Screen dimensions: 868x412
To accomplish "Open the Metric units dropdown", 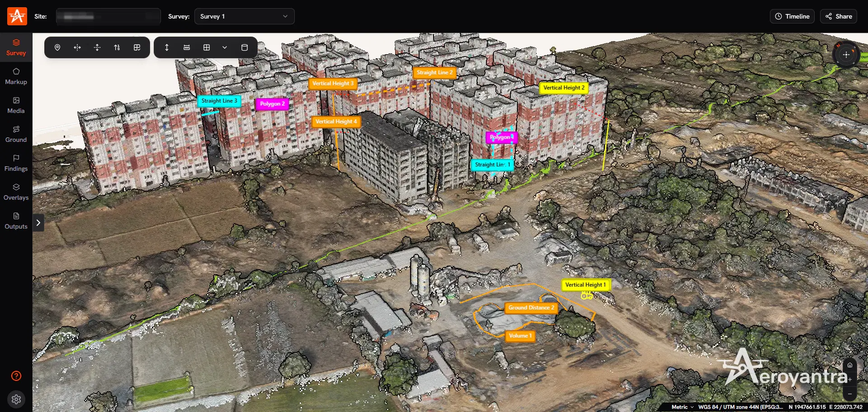I will 682,407.
